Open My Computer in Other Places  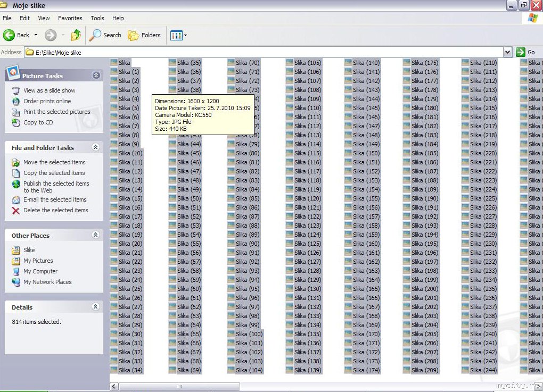[x=40, y=271]
